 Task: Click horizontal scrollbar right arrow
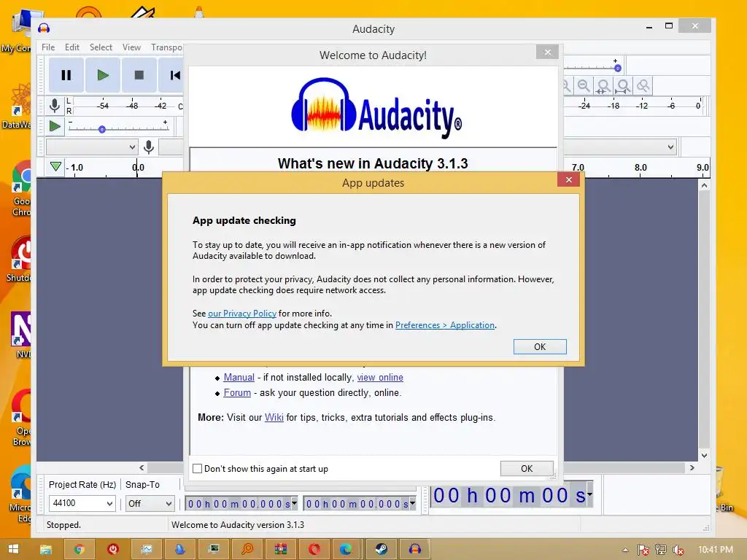(692, 467)
